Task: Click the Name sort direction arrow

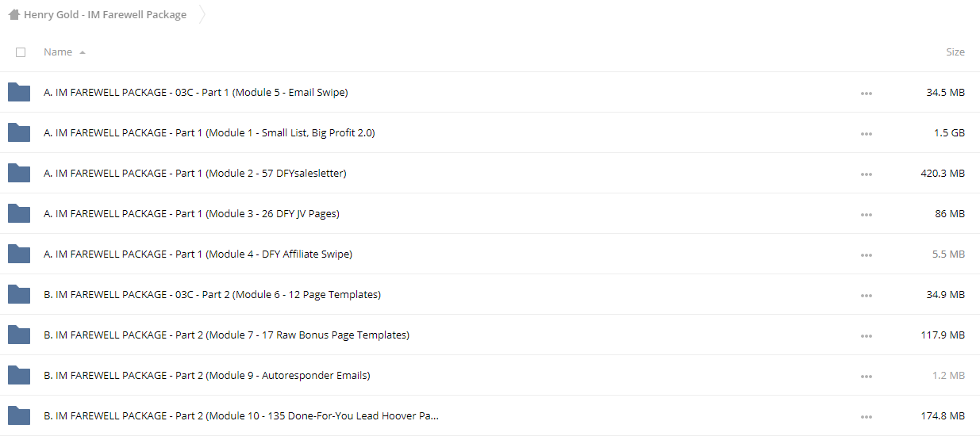Action: pos(83,52)
